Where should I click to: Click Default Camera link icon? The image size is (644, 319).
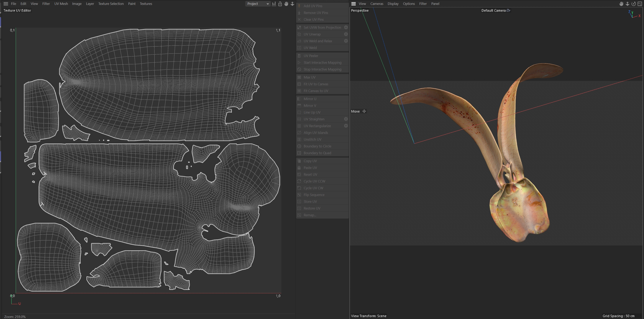tap(508, 10)
